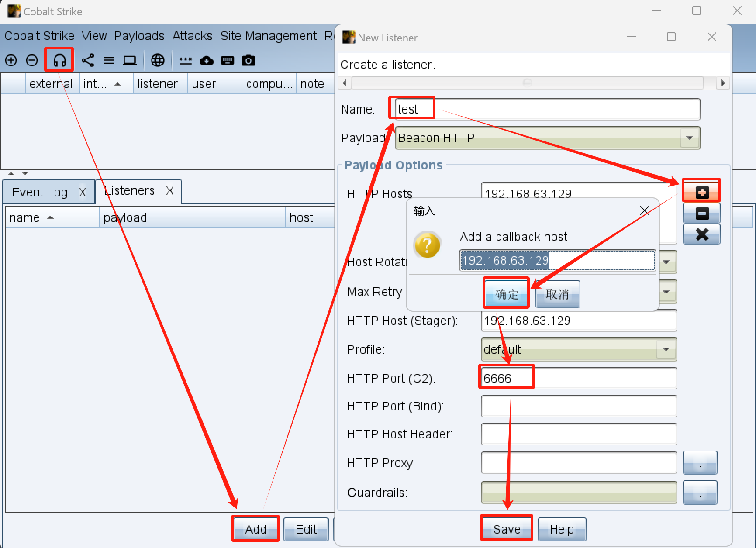Sort listeners by name column
Image resolution: width=756 pixels, height=548 pixels.
(52, 217)
